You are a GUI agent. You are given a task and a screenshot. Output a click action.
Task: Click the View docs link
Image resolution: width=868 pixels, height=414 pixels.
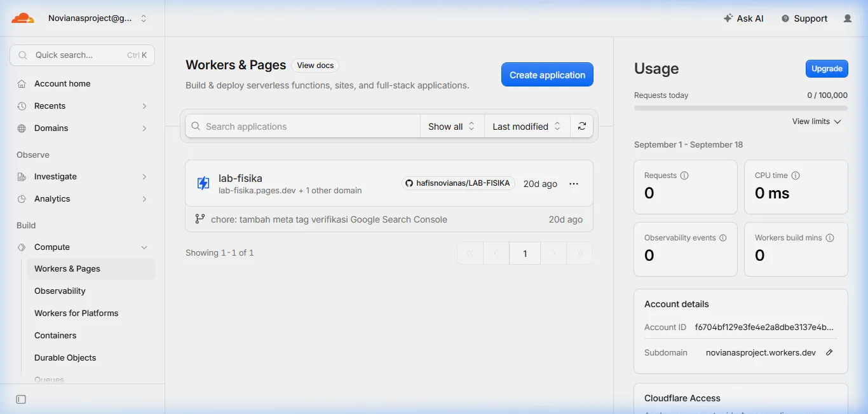315,66
